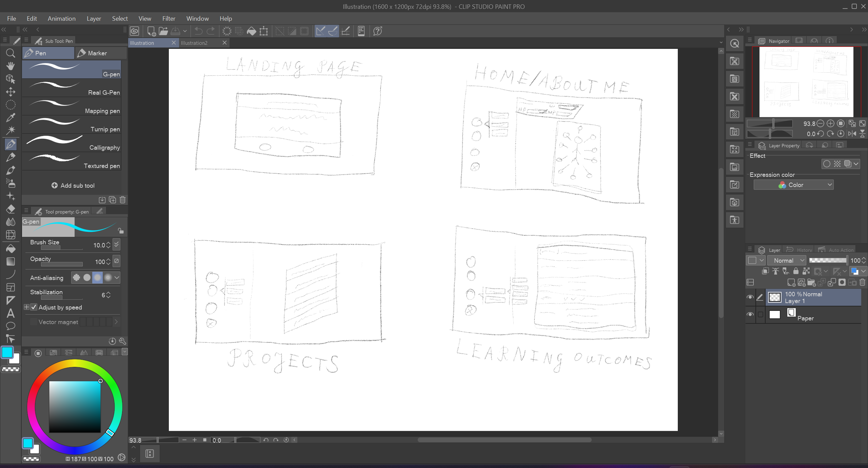Select the Text tool
This screenshot has width=868, height=468.
coord(11,313)
